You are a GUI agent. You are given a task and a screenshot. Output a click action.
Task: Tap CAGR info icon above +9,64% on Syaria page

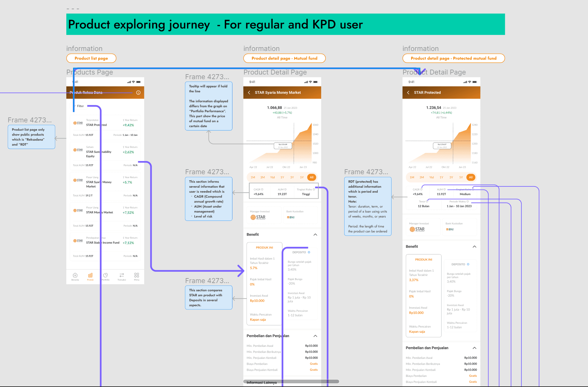click(x=262, y=190)
